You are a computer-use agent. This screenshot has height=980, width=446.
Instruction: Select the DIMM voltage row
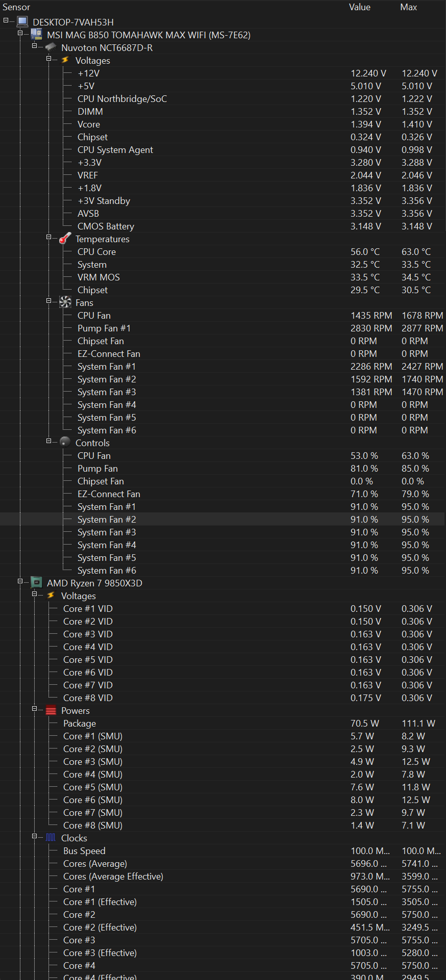click(x=223, y=112)
